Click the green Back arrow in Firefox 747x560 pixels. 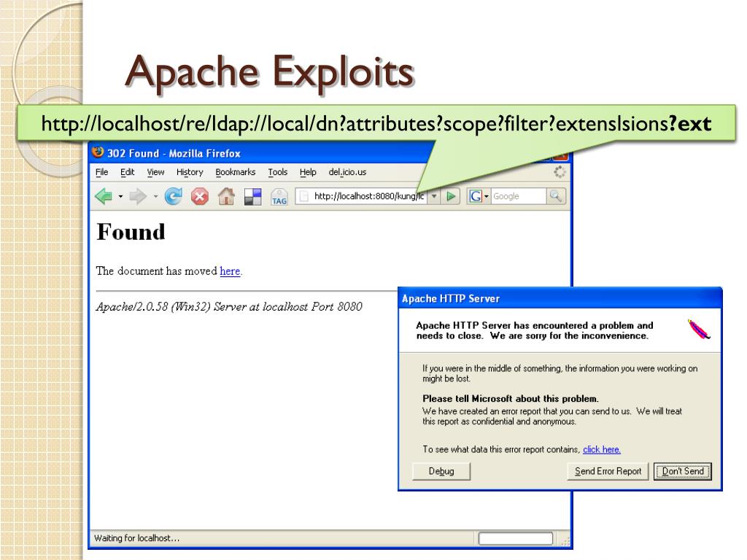(x=104, y=196)
